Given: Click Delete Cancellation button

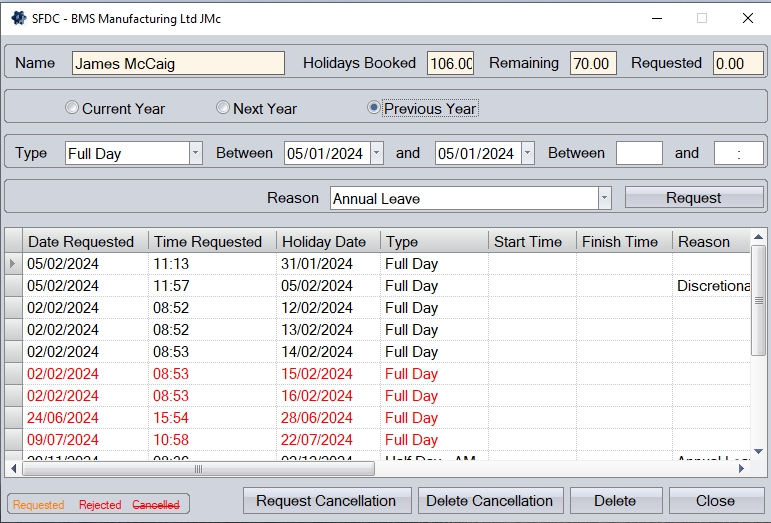Looking at the screenshot, I should pyautogui.click(x=491, y=501).
